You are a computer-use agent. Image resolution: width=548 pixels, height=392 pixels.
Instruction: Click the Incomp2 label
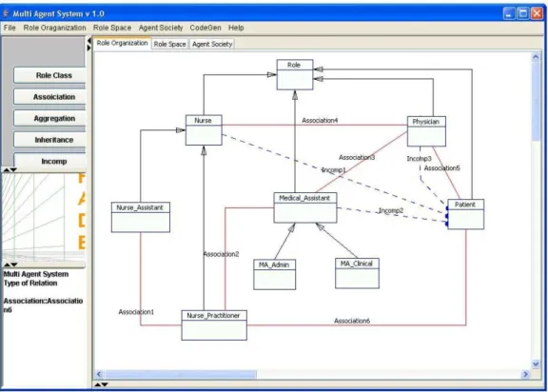(391, 210)
